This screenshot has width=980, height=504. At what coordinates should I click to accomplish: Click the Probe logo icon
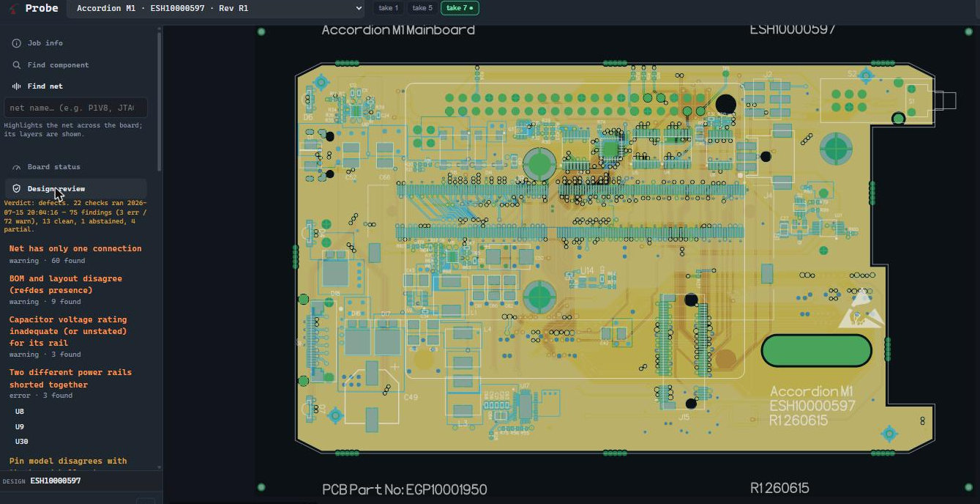coord(13,9)
